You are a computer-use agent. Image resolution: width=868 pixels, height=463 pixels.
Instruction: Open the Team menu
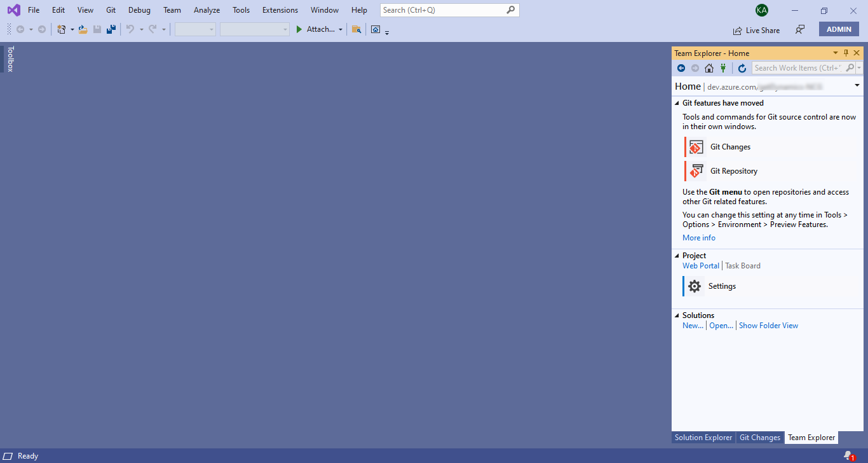(172, 10)
